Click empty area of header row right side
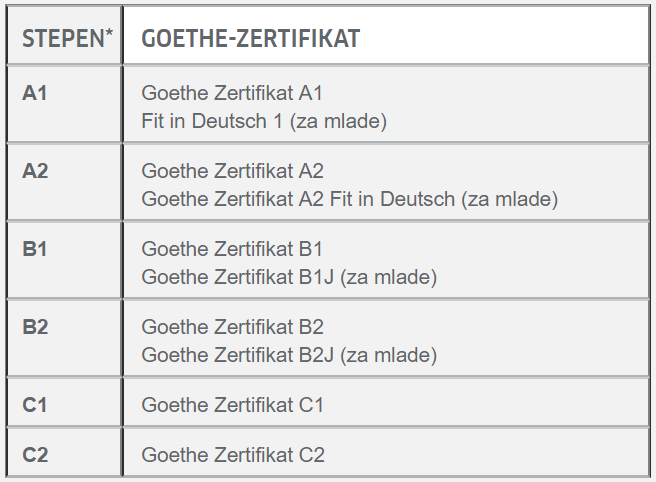 pos(504,36)
